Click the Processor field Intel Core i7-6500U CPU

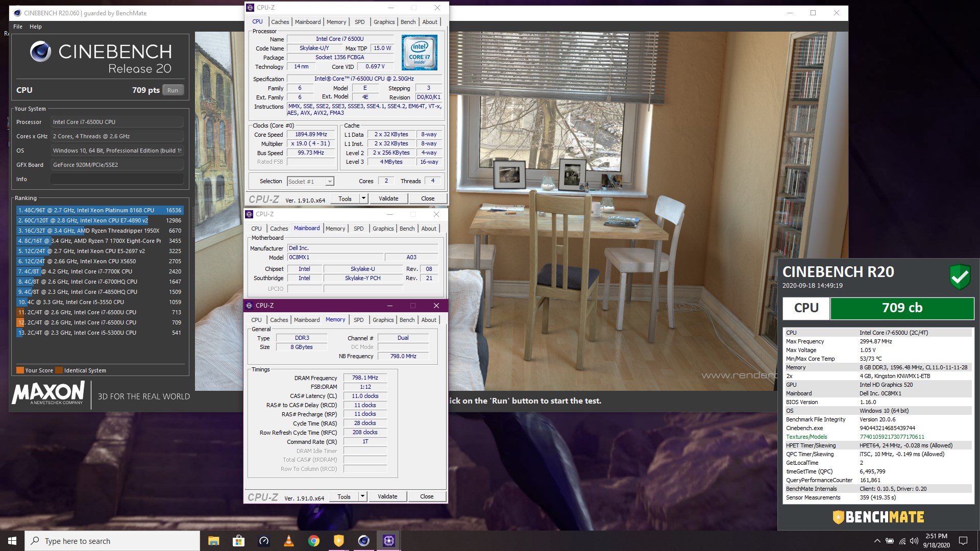117,122
